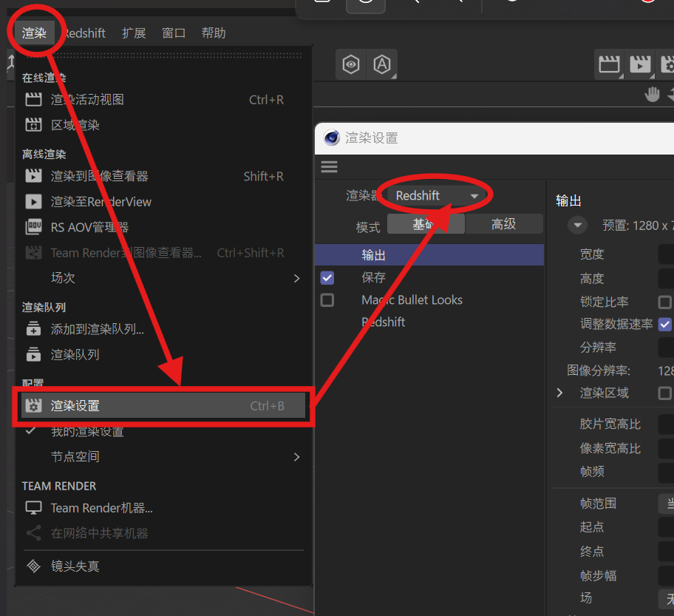Click the Render to Picture Viewer toolbar icon

coord(640,64)
